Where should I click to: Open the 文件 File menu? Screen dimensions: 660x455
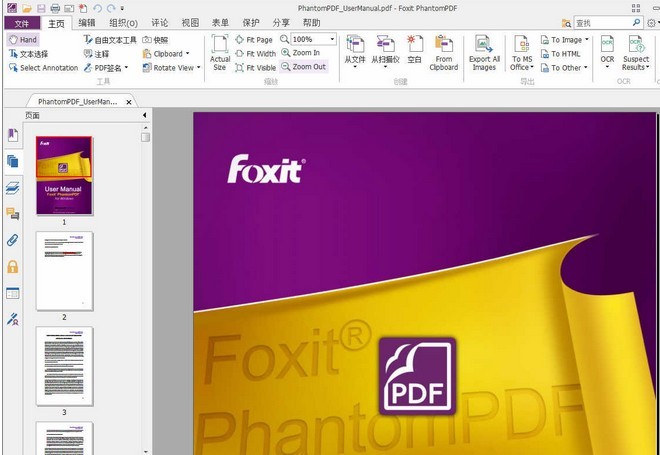coord(22,23)
